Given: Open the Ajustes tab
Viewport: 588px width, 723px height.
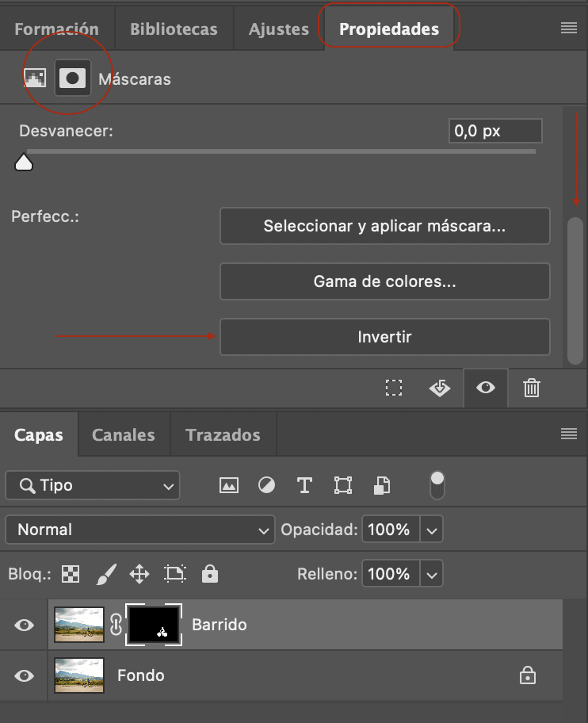Looking at the screenshot, I should (279, 29).
